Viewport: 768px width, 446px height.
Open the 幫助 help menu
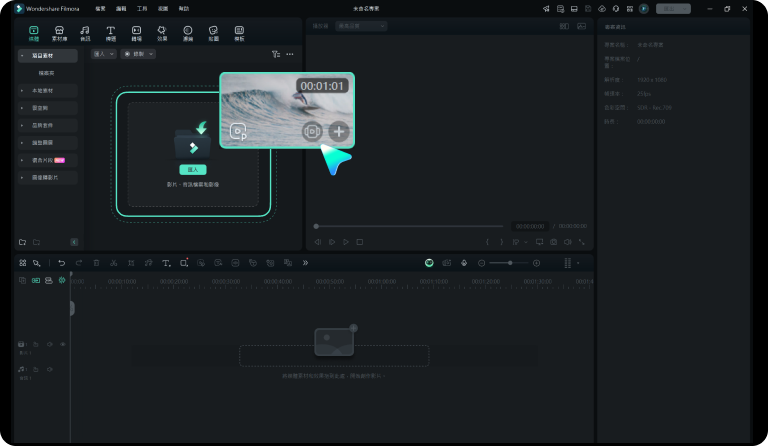184,9
